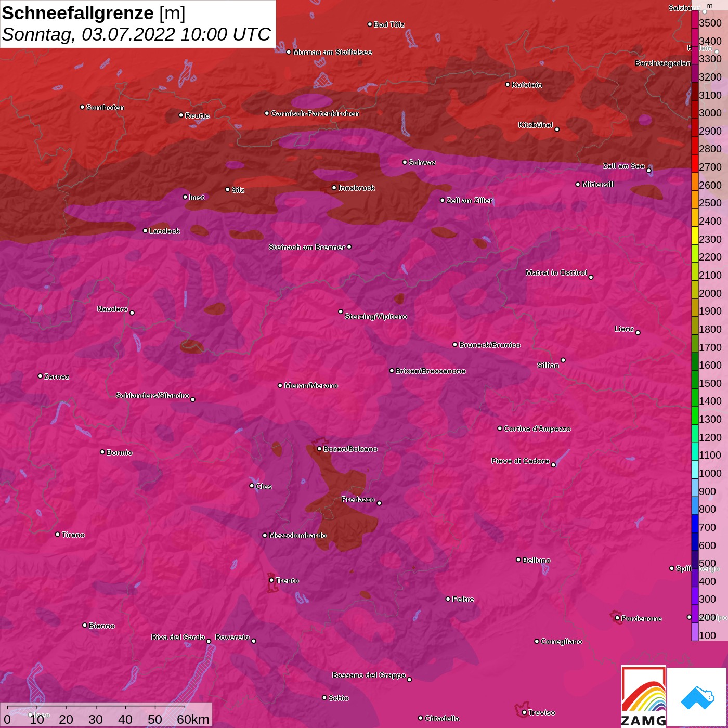Pick the green 1500 legend swatch
The height and width of the screenshot is (728, 728).
695,379
